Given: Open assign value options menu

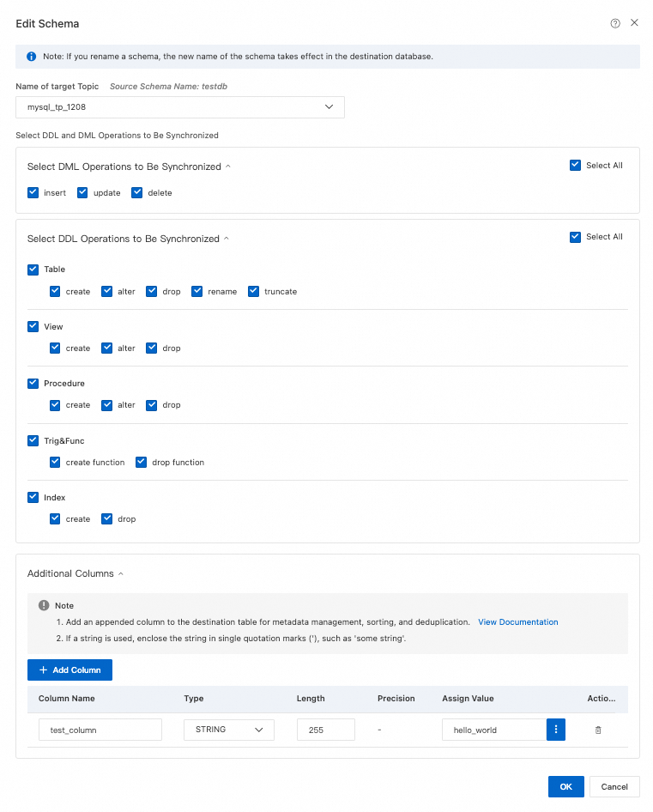Looking at the screenshot, I should (556, 730).
